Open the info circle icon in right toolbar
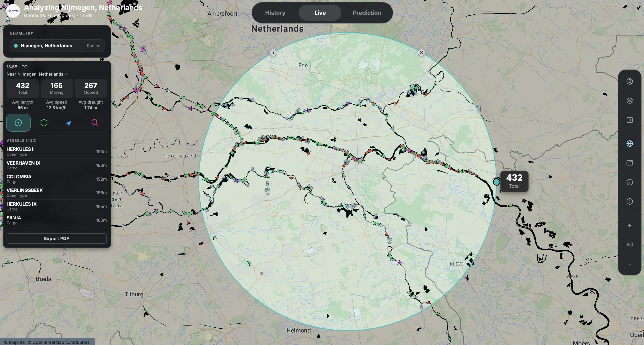The width and height of the screenshot is (644, 345). point(630,182)
